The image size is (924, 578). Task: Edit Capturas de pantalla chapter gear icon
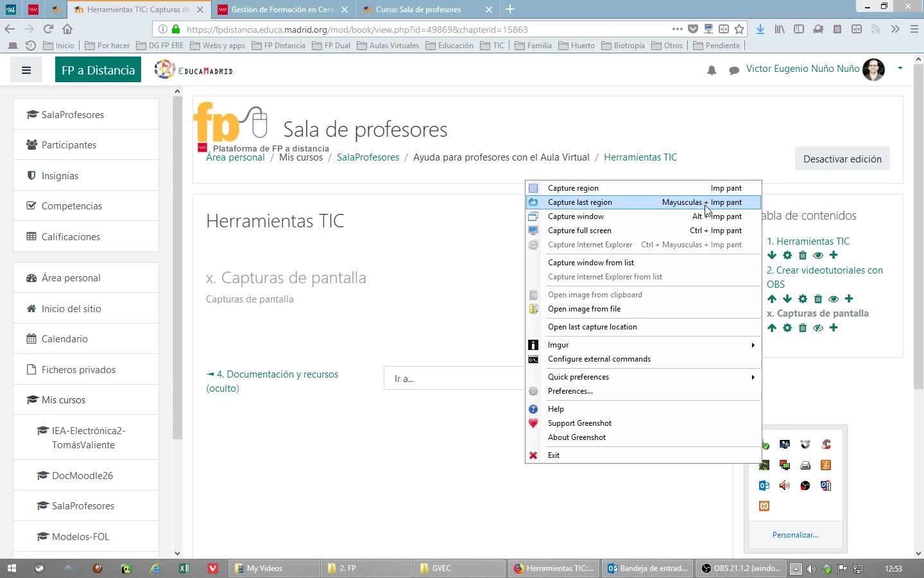point(787,328)
